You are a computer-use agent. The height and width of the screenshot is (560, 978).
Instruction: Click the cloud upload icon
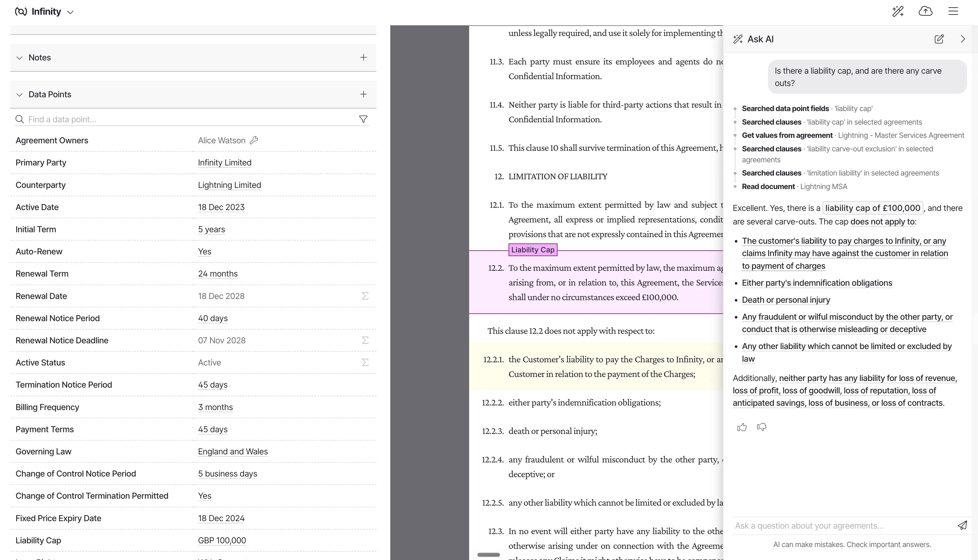pyautogui.click(x=925, y=11)
